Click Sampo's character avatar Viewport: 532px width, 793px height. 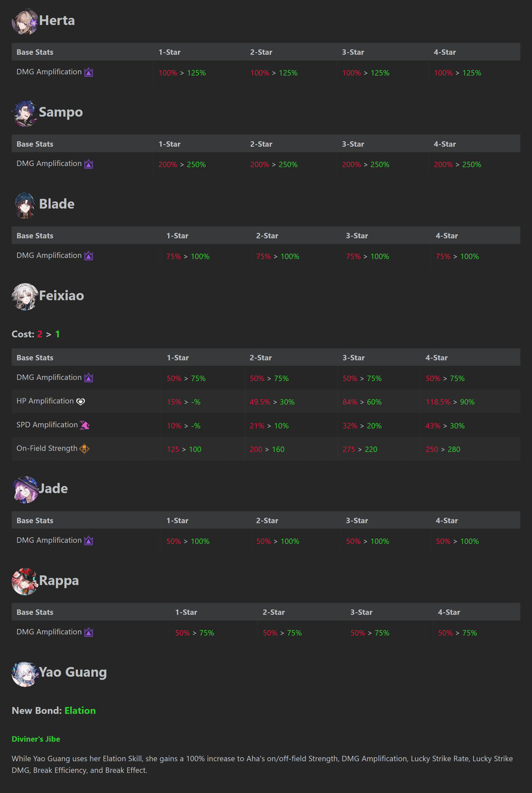tap(25, 113)
